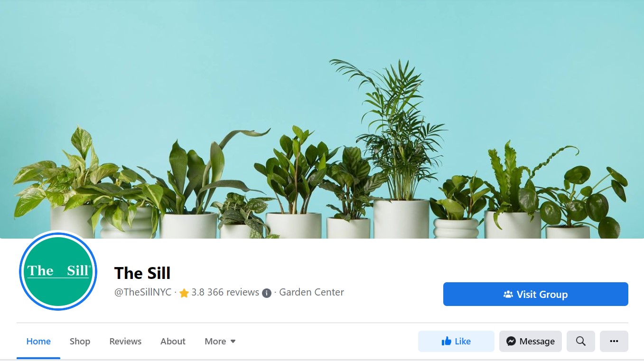644x361 pixels.
Task: Open the page search magnifier icon
Action: (581, 341)
